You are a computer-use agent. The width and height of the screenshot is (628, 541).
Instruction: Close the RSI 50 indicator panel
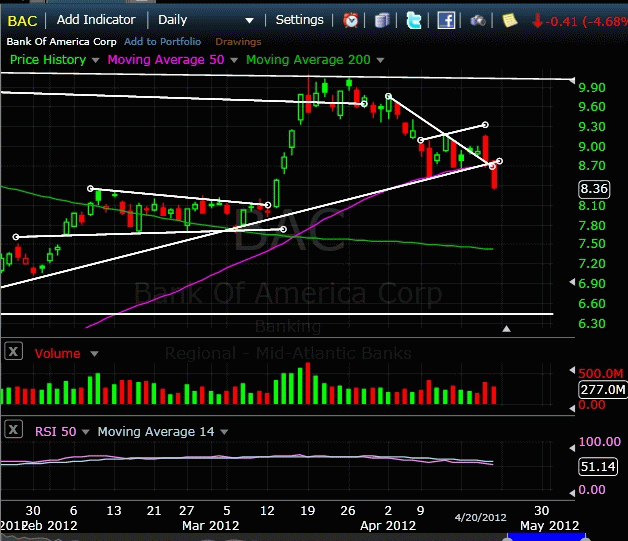coord(13,431)
